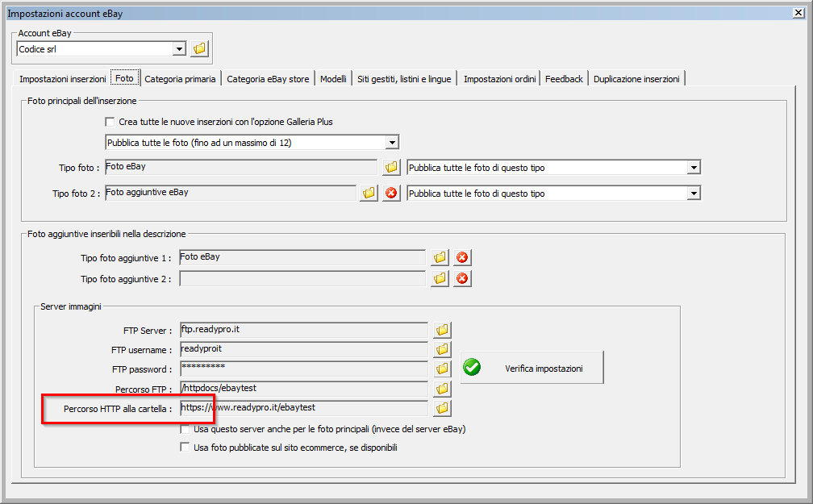Check 'Usa questo server anche per le foto principali'
Image resolution: width=813 pixels, height=504 pixels.
pyautogui.click(x=185, y=429)
